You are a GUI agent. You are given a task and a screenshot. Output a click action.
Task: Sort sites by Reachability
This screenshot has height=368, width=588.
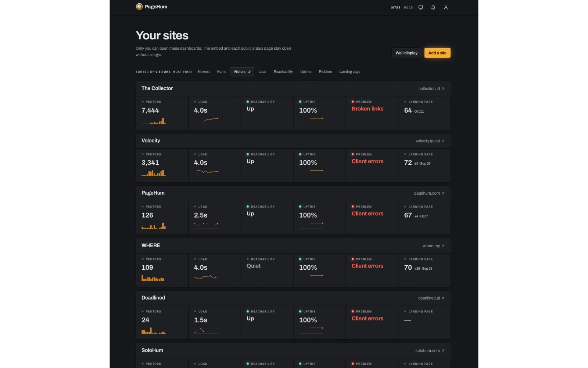coord(283,72)
